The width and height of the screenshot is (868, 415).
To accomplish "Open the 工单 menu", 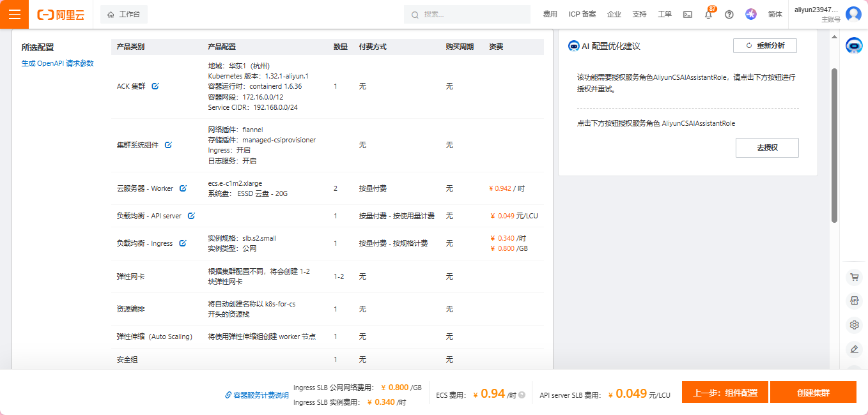I will [x=665, y=14].
